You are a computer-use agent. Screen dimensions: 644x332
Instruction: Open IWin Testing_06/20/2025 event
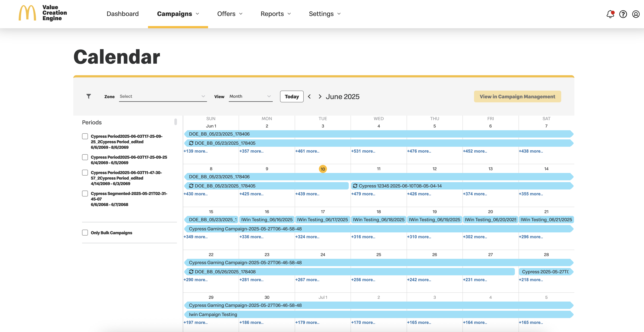(x=490, y=220)
